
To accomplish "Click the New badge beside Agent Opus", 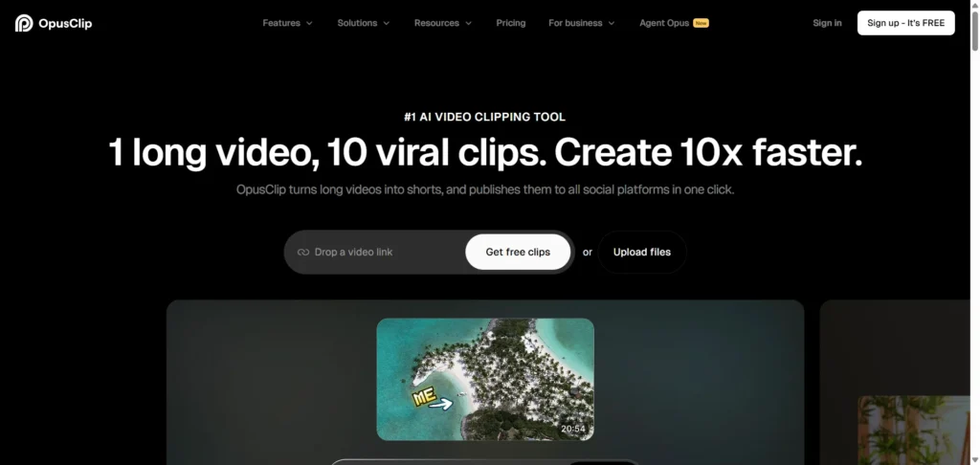I will pyautogui.click(x=702, y=23).
